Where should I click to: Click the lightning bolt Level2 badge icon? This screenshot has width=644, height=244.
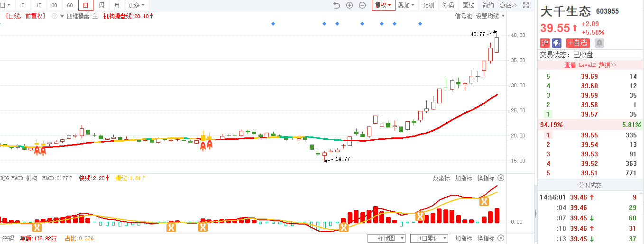(557, 43)
